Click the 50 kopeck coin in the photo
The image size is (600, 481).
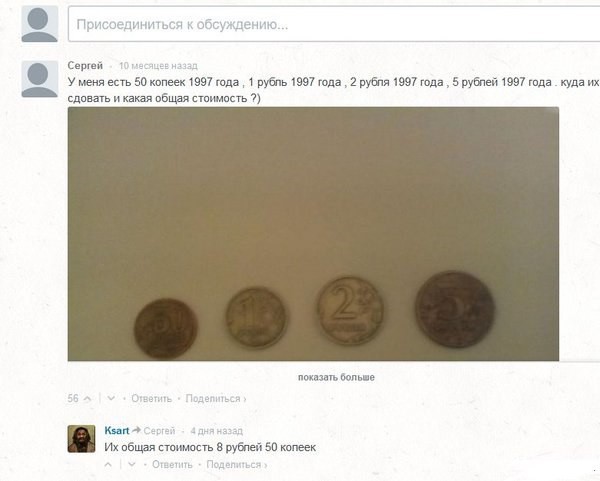point(166,329)
